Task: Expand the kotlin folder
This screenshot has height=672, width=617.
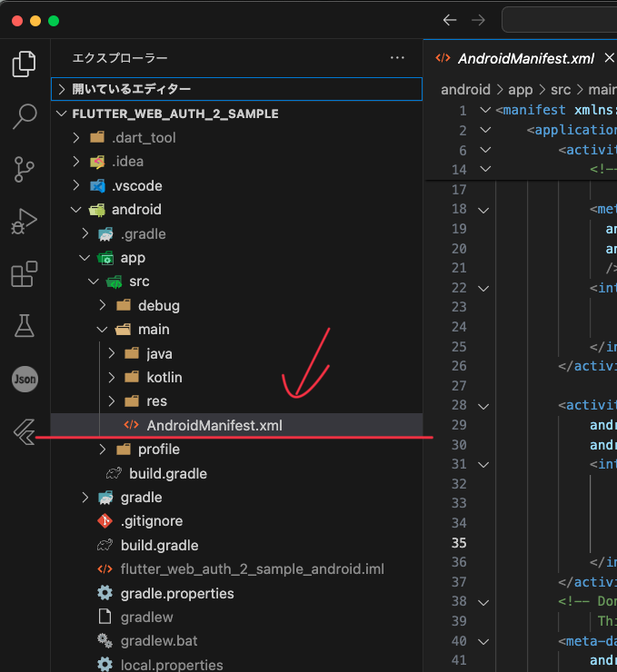Action: pyautogui.click(x=236, y=378)
